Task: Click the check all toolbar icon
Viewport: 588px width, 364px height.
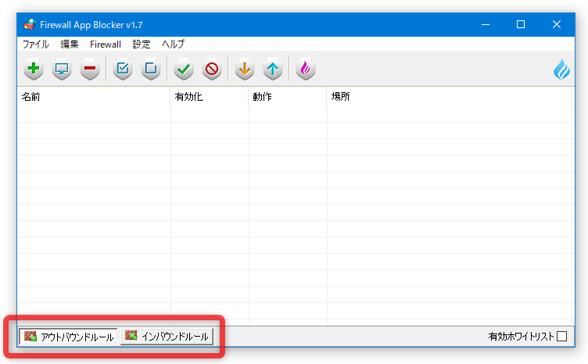Action: [x=123, y=69]
